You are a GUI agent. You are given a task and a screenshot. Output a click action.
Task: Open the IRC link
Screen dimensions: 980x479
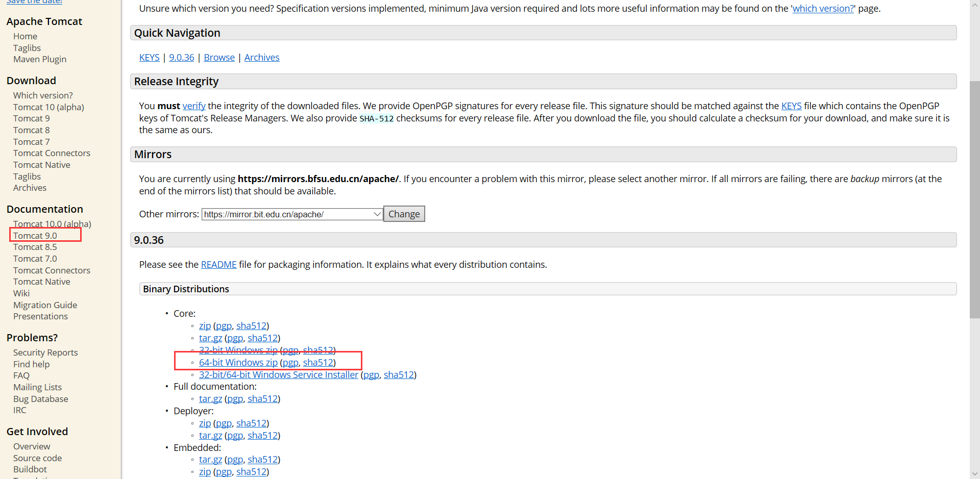coord(19,410)
